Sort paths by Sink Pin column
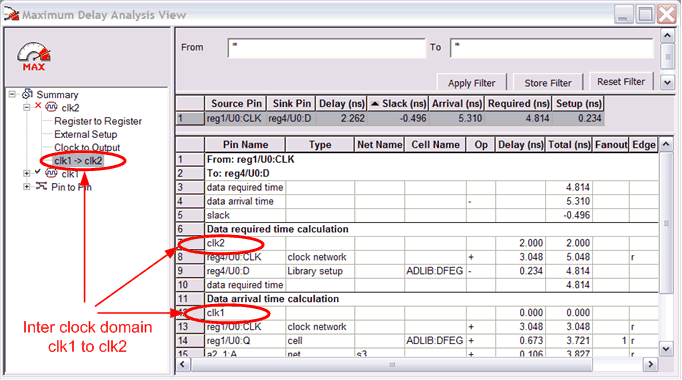The height and width of the screenshot is (380, 682). [x=291, y=103]
